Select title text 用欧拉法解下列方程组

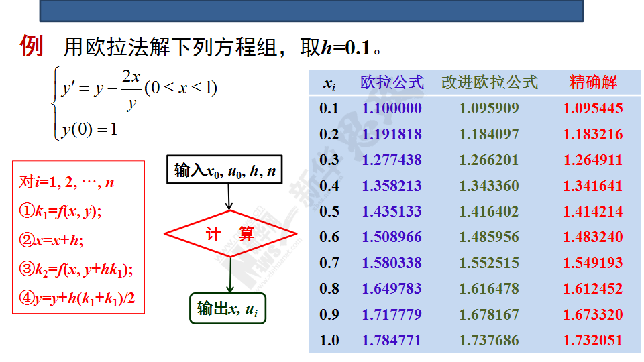[170, 47]
